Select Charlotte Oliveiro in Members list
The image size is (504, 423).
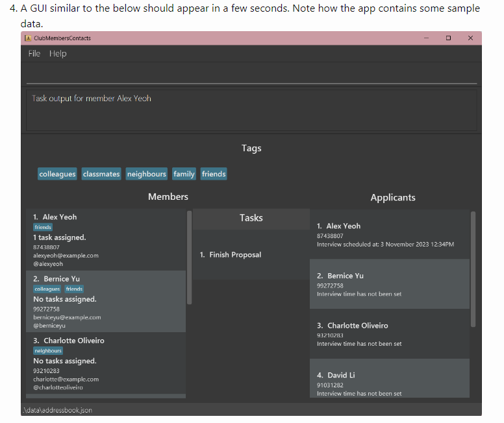tap(106, 363)
